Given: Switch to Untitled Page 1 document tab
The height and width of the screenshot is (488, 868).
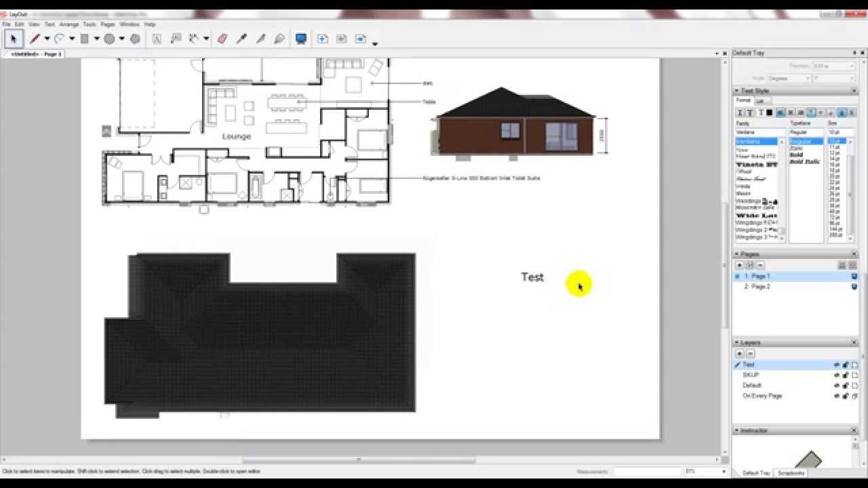Looking at the screenshot, I should [x=35, y=54].
